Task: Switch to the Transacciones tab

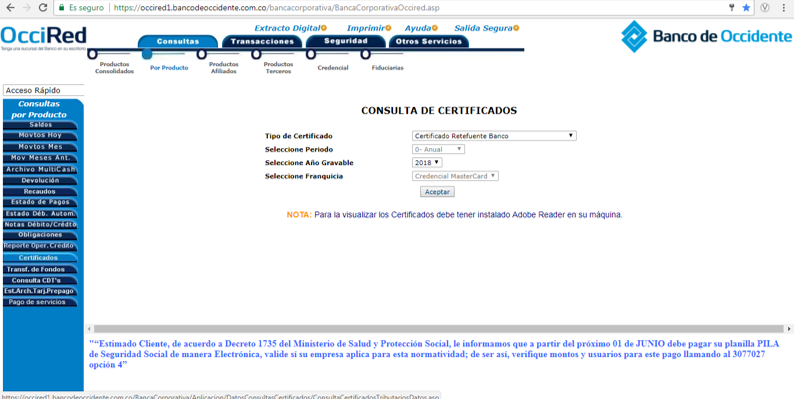Action: 262,42
